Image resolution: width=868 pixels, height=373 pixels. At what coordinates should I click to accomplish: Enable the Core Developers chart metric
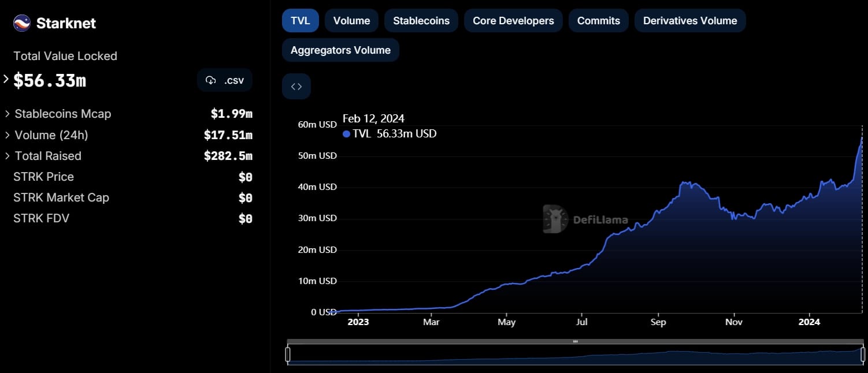pyautogui.click(x=513, y=21)
